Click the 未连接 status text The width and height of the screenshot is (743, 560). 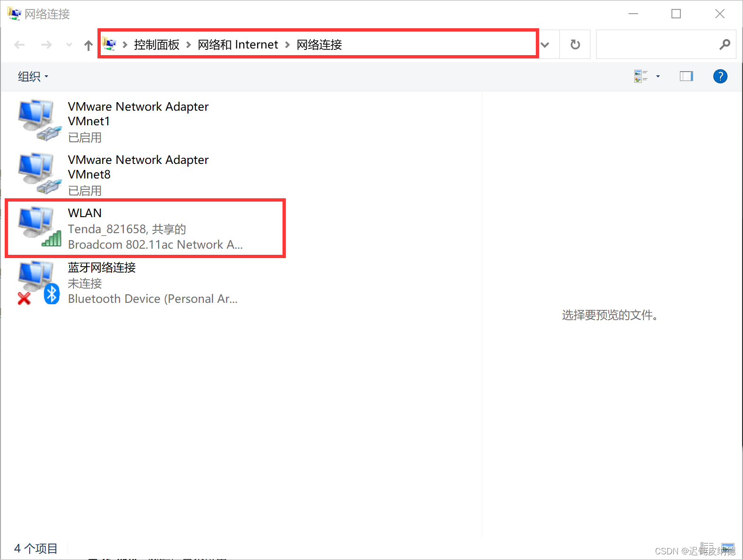click(x=85, y=283)
